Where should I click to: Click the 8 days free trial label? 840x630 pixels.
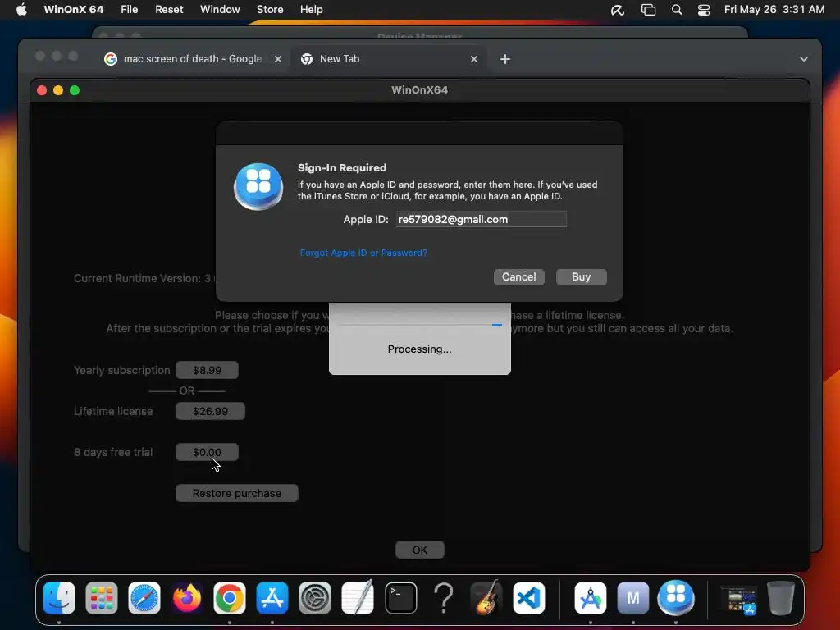click(x=113, y=452)
